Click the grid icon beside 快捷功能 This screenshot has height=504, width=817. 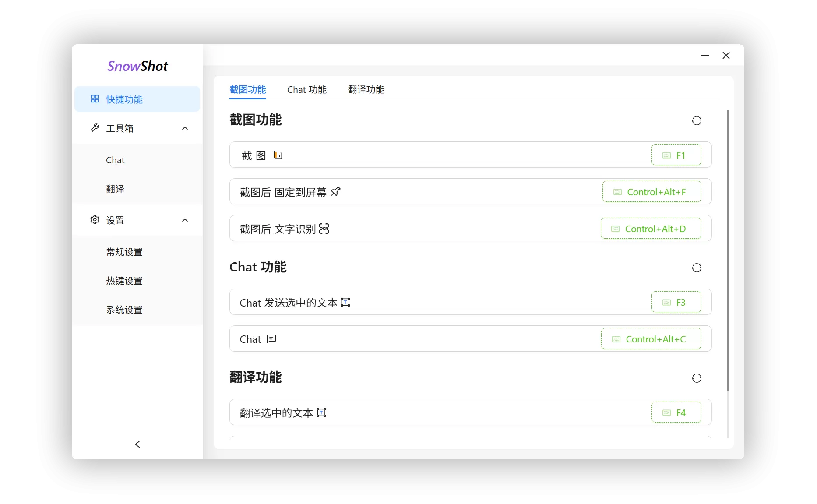pyautogui.click(x=95, y=99)
